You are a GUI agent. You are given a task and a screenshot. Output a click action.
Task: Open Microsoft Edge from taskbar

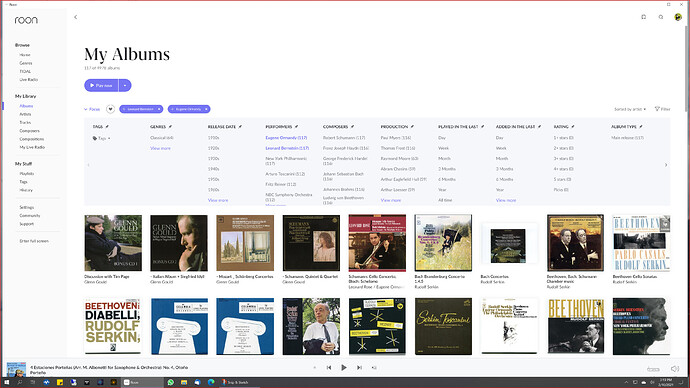point(211,382)
